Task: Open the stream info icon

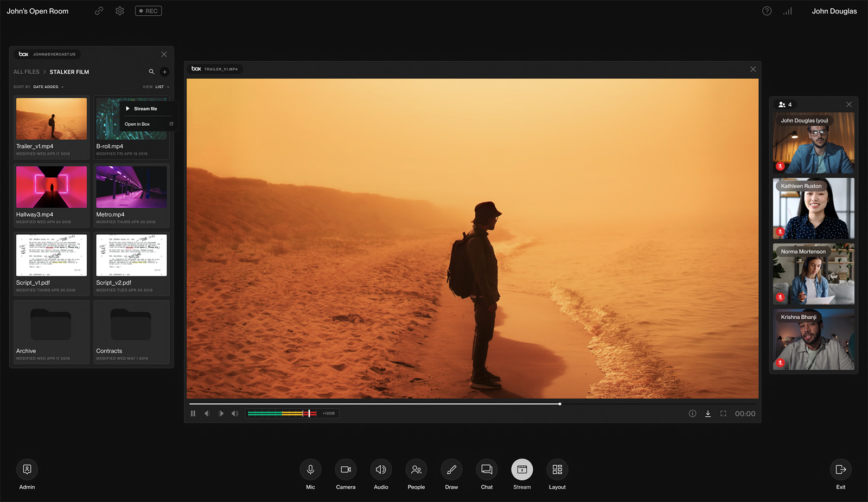Action: pos(692,414)
